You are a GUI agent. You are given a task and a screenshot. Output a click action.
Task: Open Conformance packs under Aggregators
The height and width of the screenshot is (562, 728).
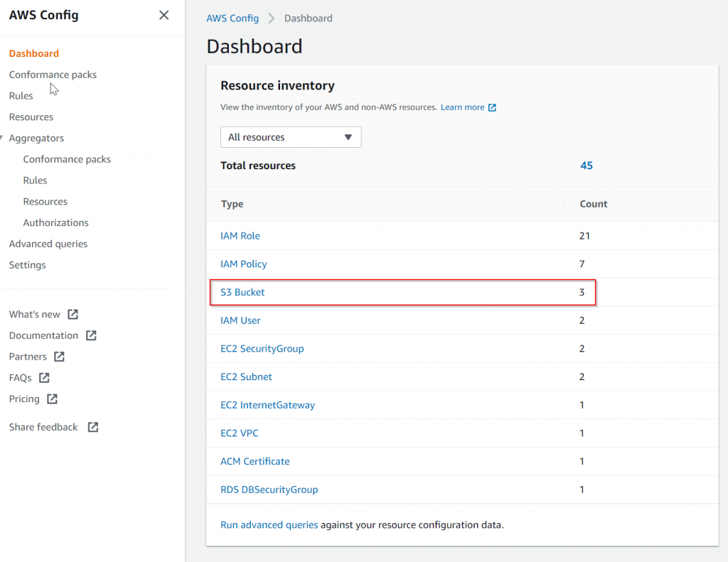(67, 159)
